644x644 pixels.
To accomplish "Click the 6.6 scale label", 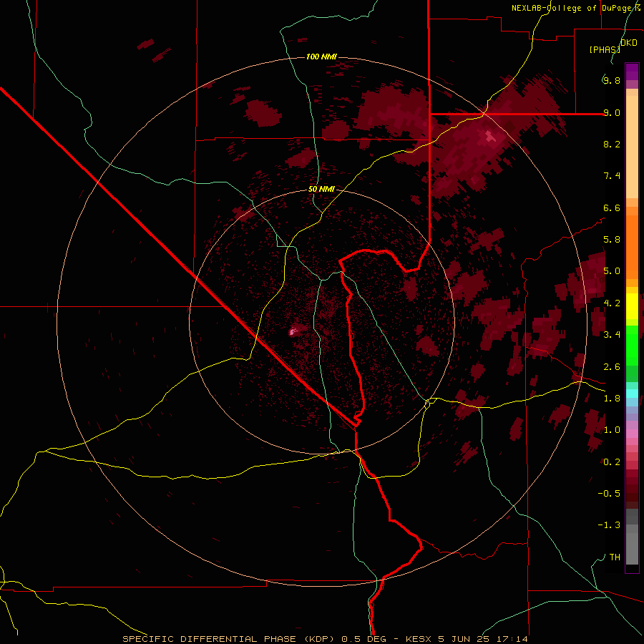I will (x=612, y=208).
